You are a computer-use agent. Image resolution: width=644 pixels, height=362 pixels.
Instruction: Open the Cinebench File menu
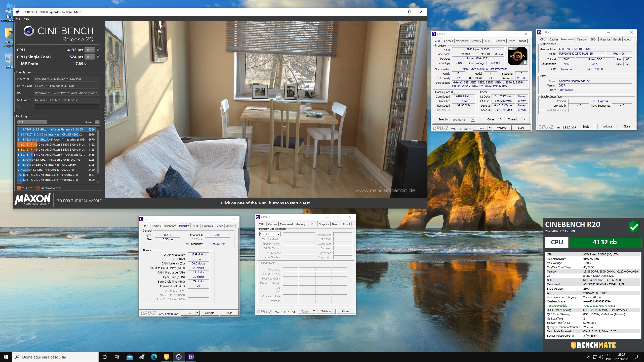point(18,19)
